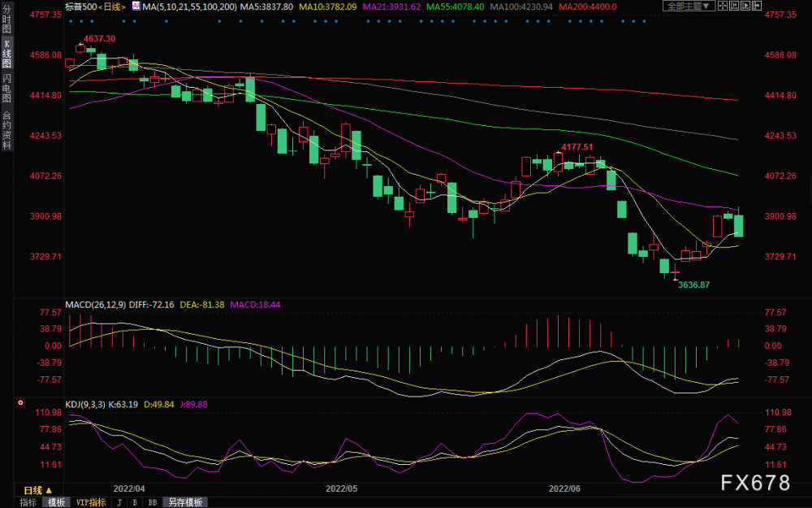The height and width of the screenshot is (508, 812).
Task: Toggle the BB template button
Action: (x=153, y=502)
